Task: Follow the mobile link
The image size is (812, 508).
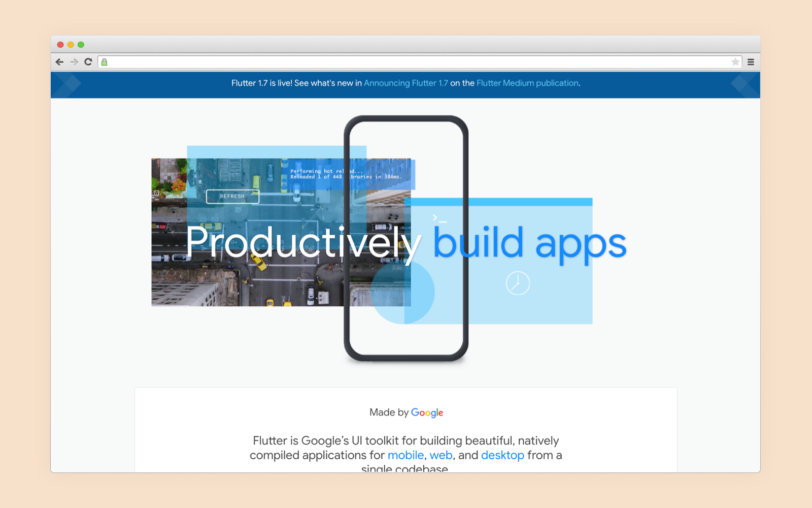Action: coord(405,455)
